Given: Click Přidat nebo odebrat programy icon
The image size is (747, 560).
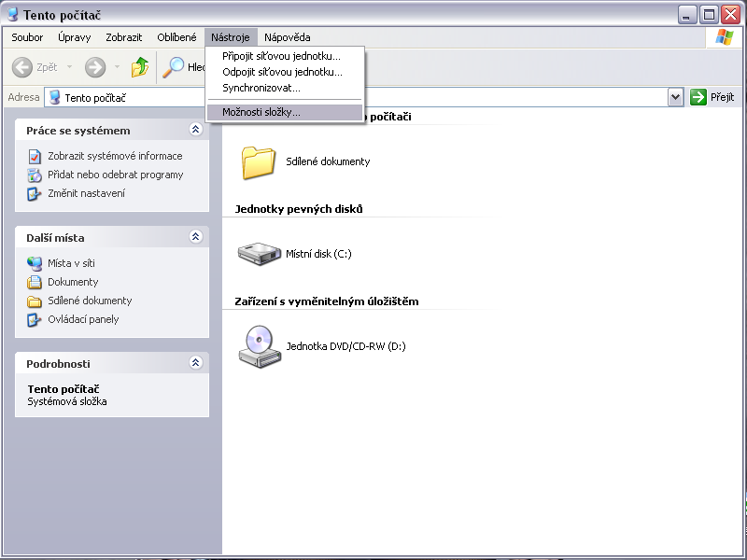Looking at the screenshot, I should pyautogui.click(x=35, y=175).
